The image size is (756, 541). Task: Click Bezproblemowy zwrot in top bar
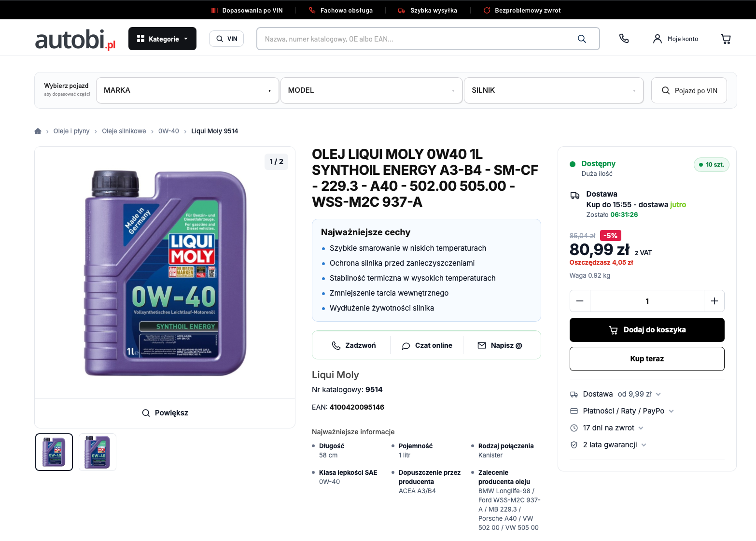[x=522, y=10]
